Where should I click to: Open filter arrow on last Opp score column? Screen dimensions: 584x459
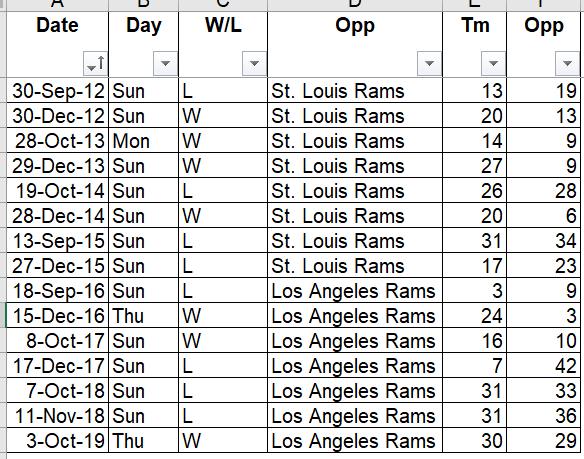click(567, 63)
